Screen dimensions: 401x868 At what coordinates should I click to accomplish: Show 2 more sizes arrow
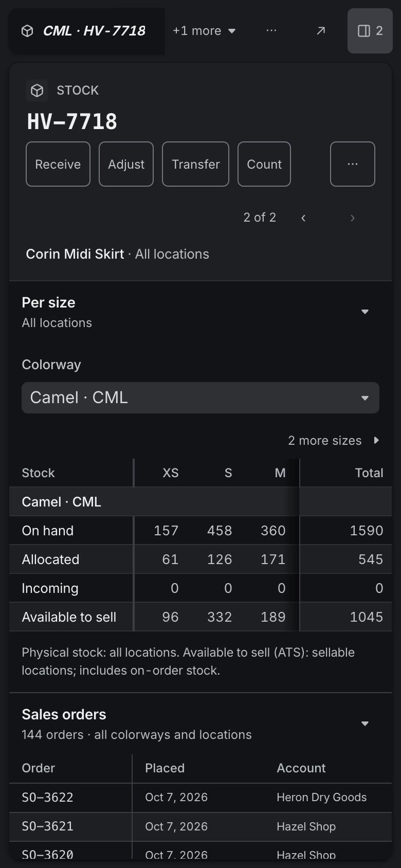(x=376, y=440)
